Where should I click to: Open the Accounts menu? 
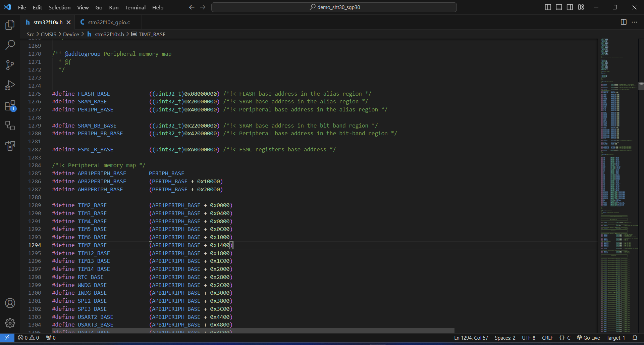click(x=10, y=303)
